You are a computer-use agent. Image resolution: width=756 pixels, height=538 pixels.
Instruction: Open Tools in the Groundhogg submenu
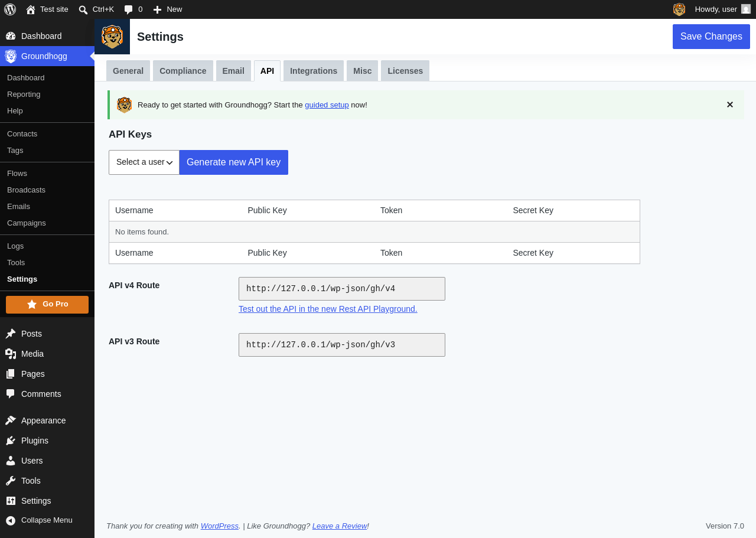click(x=16, y=263)
